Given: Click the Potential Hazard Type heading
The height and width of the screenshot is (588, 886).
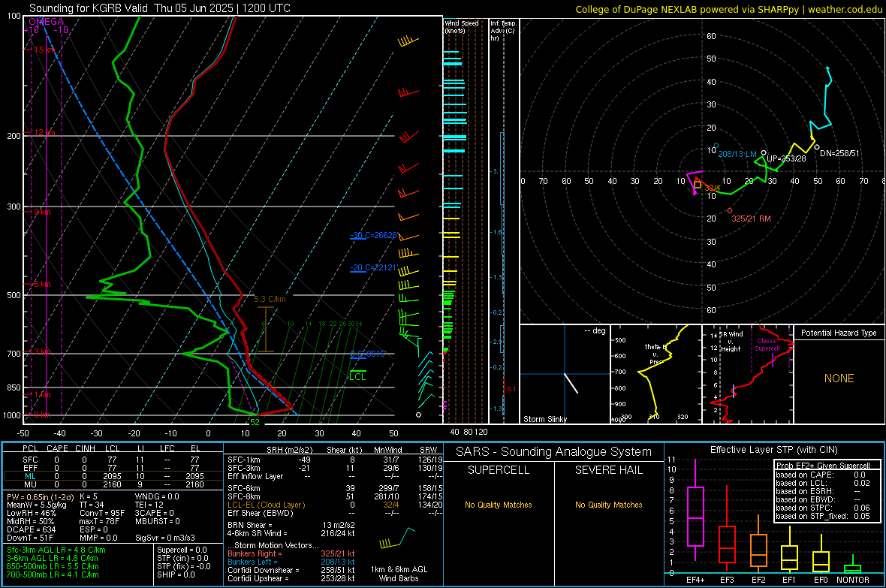Looking at the screenshot, I should tap(839, 333).
